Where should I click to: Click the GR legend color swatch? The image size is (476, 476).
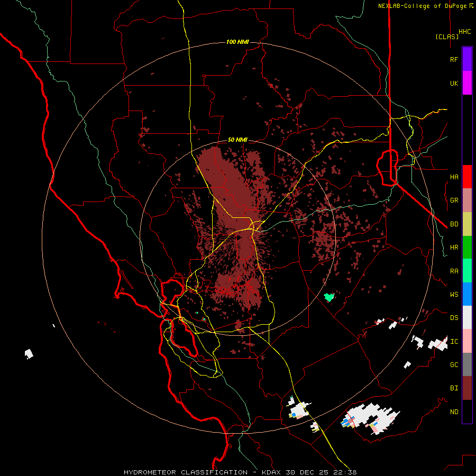click(467, 200)
